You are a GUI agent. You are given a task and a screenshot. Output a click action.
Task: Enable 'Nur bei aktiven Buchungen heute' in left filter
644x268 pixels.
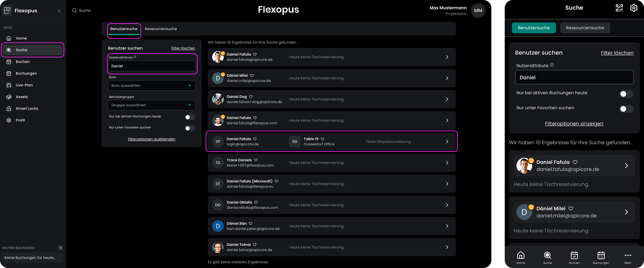pyautogui.click(x=190, y=117)
